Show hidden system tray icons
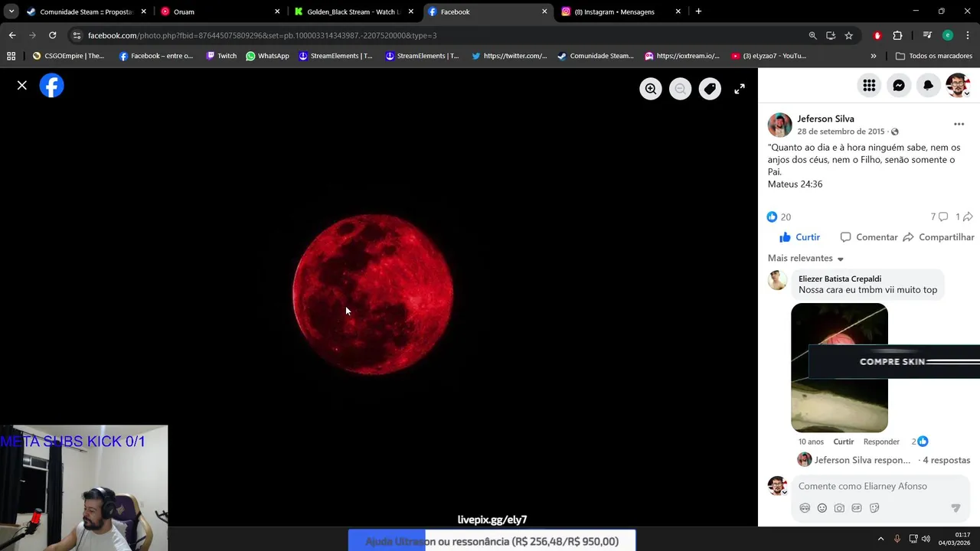This screenshot has height=551, width=980. (880, 539)
